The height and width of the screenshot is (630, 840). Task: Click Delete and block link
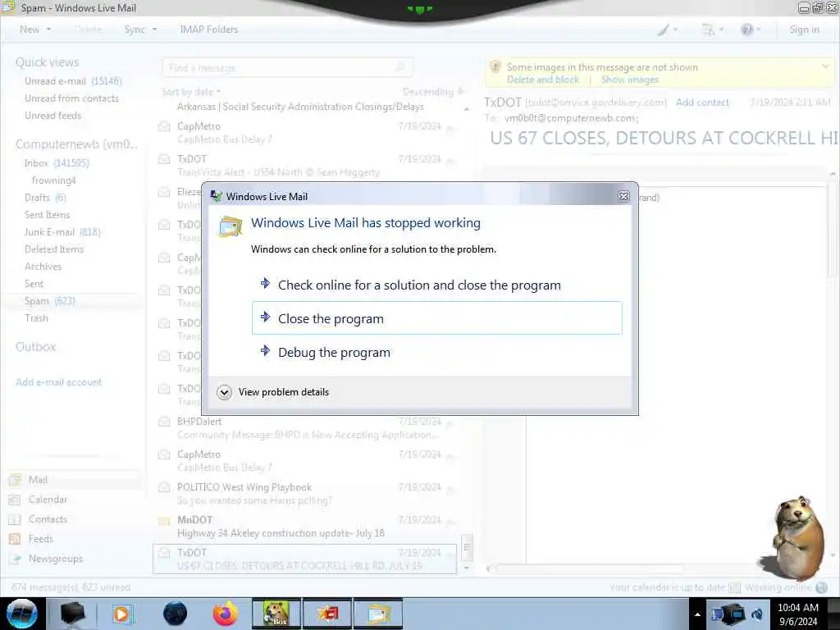(543, 80)
